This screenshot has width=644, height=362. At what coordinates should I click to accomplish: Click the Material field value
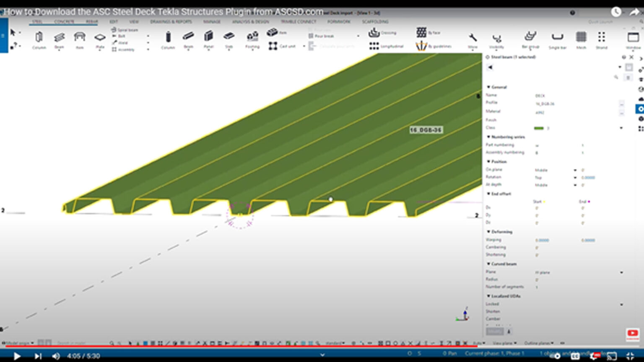point(540,113)
